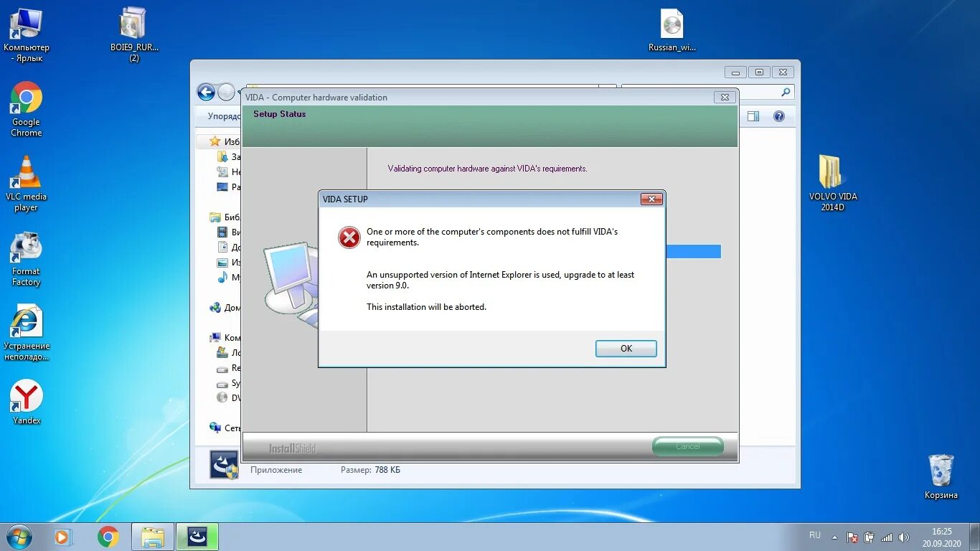Toggle the preview pane icon in Explorer
Screen dimensions: 980x551
[753, 116]
